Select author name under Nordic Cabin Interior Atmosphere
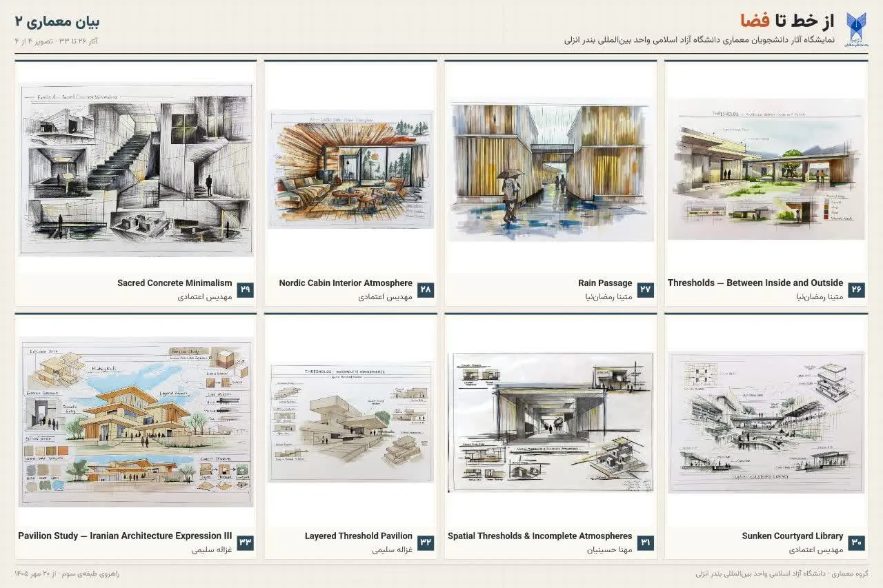The height and width of the screenshot is (588, 883). (385, 297)
